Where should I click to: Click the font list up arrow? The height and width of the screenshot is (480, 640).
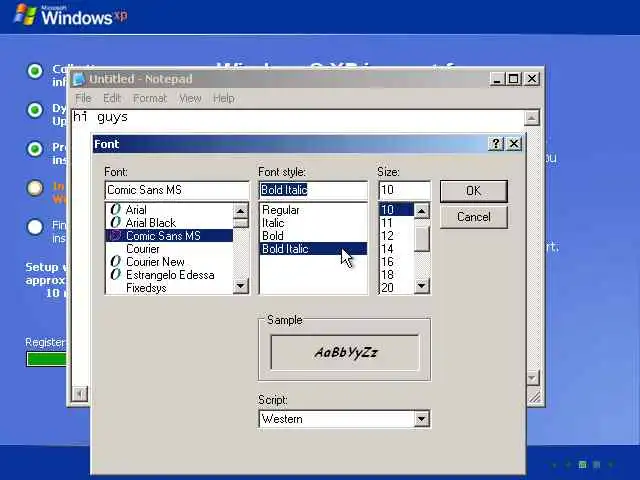[241, 211]
